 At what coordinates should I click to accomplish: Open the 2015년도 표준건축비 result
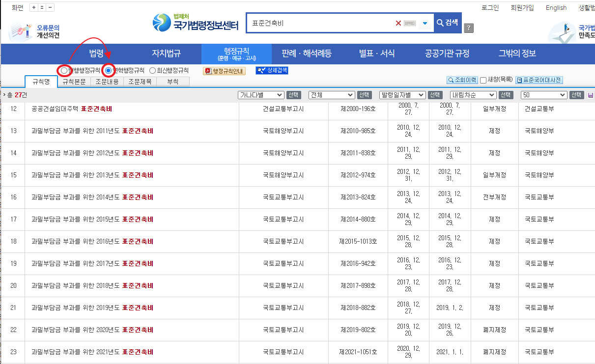click(x=92, y=219)
